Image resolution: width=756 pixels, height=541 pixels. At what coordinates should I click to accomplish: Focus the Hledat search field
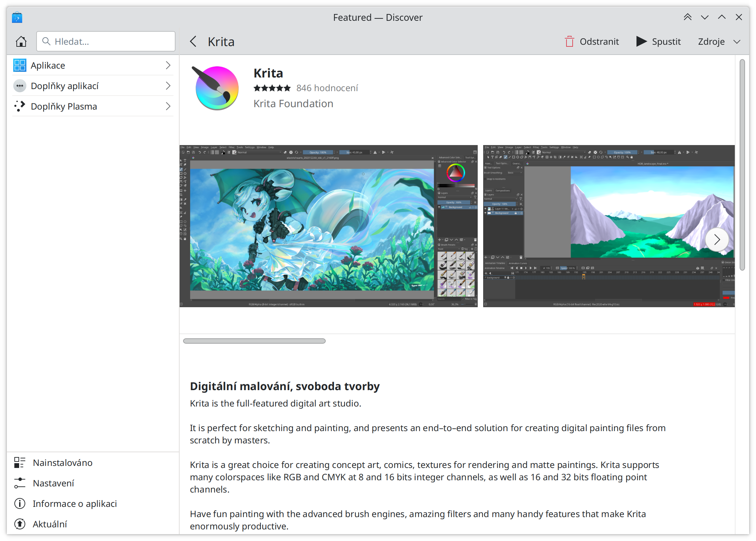[x=106, y=42]
